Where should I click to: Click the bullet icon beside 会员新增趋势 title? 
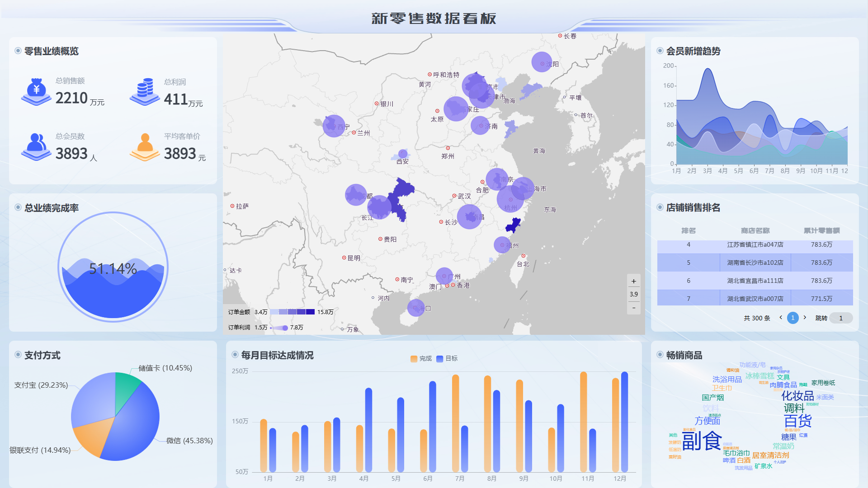[x=660, y=51]
